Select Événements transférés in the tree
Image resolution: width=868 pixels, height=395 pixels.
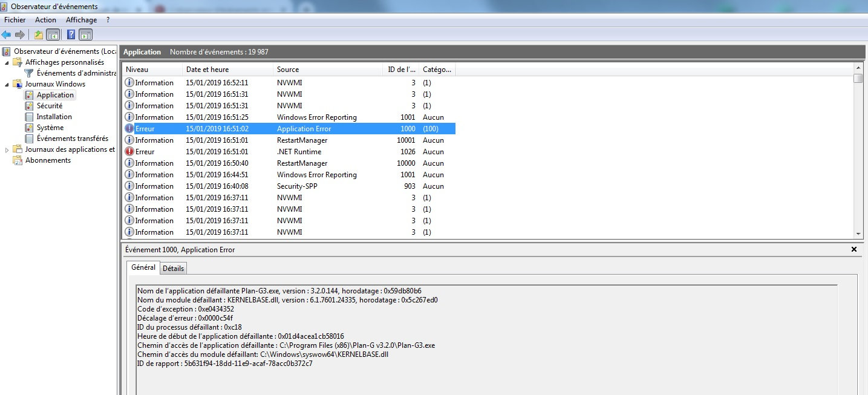pos(72,139)
